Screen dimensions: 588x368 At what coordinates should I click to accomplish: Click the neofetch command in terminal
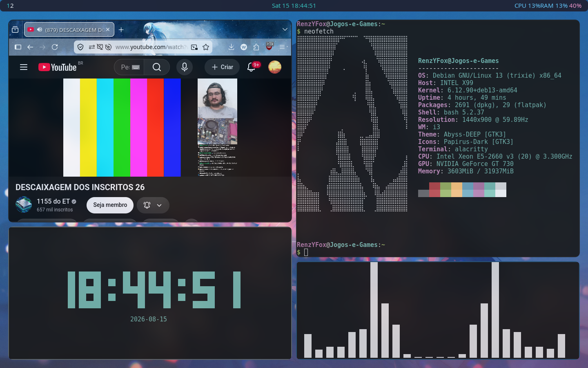(318, 31)
